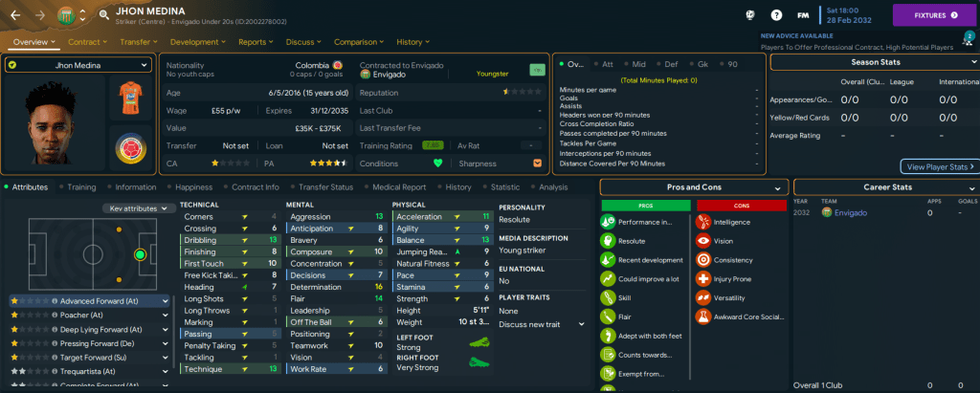Viewport: 980px width, 393px height.
Task: Expand the Key attributes dropdown
Action: click(138, 208)
